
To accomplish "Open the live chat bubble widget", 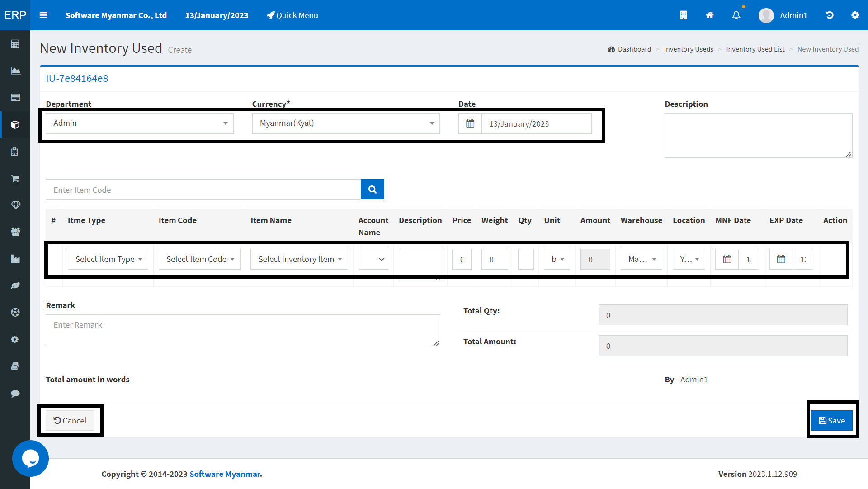I will (x=30, y=458).
